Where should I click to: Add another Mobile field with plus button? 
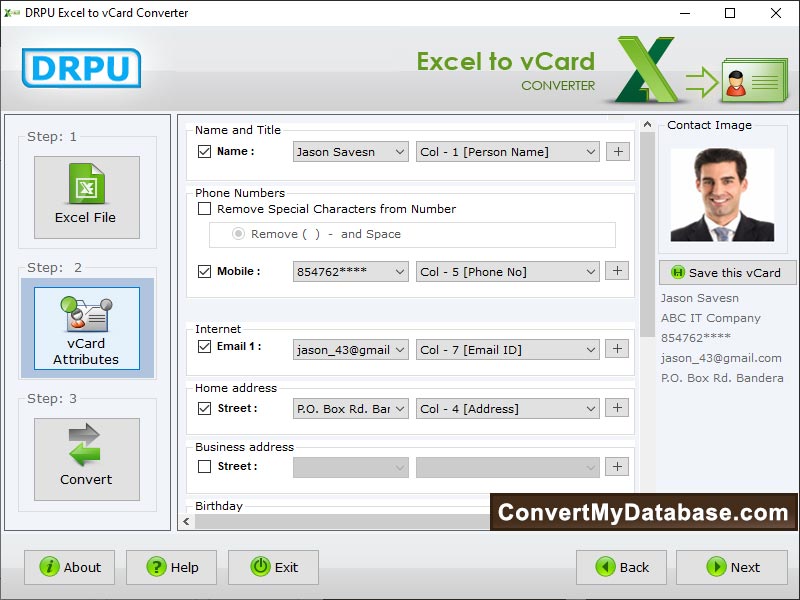tap(617, 271)
